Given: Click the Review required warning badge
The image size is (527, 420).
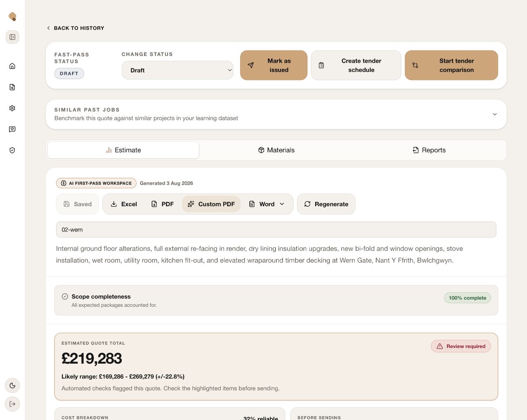Looking at the screenshot, I should point(461,346).
